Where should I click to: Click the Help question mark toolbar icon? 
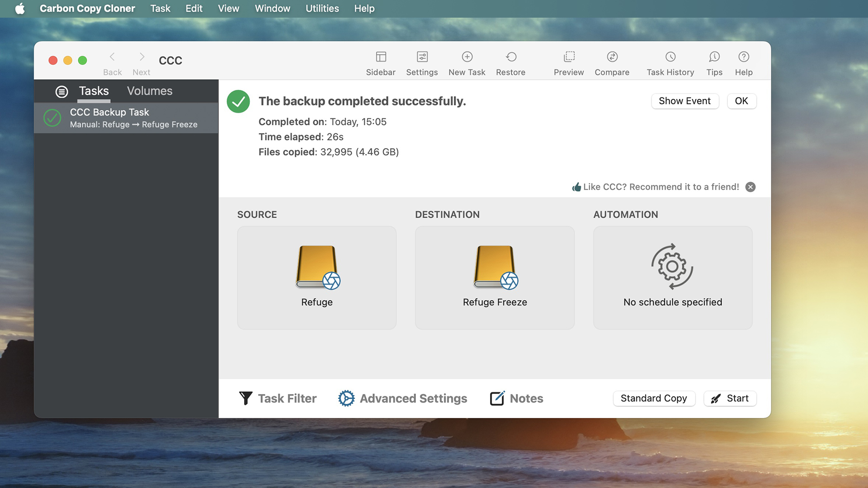[x=744, y=57]
